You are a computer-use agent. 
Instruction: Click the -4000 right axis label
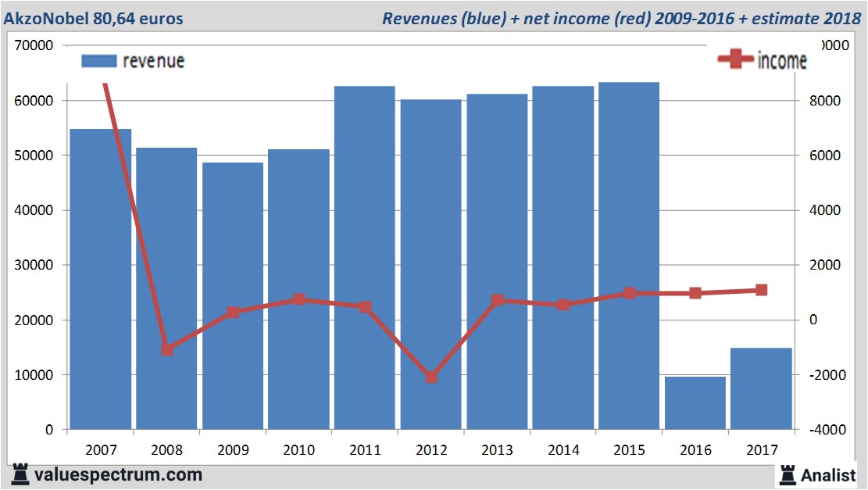827,430
